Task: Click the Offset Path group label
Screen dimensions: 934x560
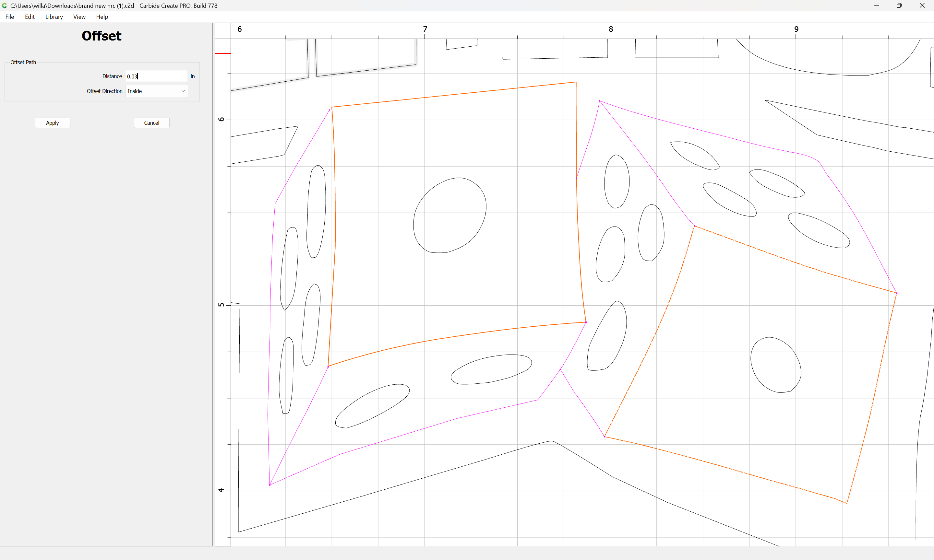Action: (23, 62)
